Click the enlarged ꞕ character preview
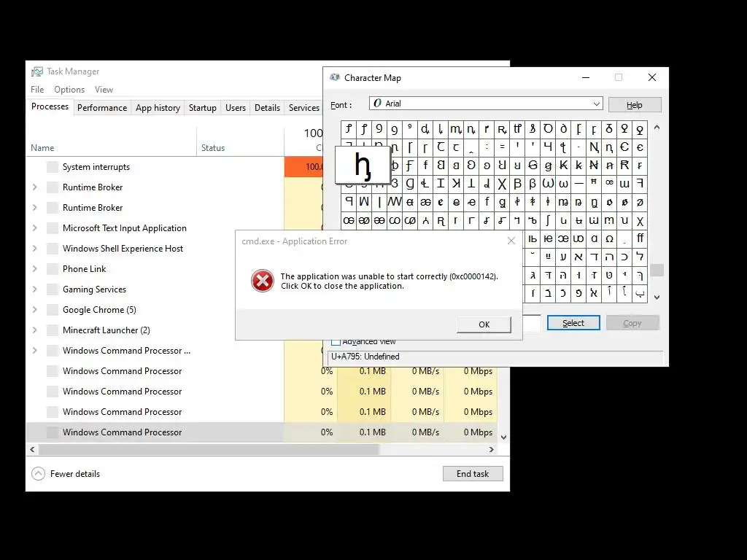747x560 pixels. (363, 166)
